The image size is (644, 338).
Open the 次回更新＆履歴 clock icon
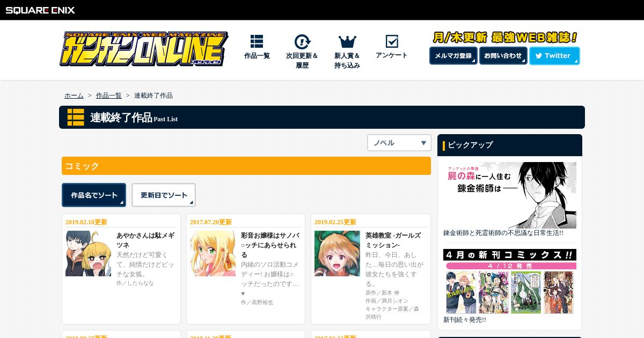302,42
